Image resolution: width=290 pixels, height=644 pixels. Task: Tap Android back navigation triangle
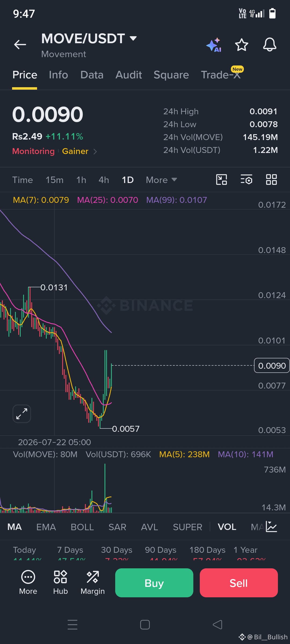pyautogui.click(x=218, y=625)
